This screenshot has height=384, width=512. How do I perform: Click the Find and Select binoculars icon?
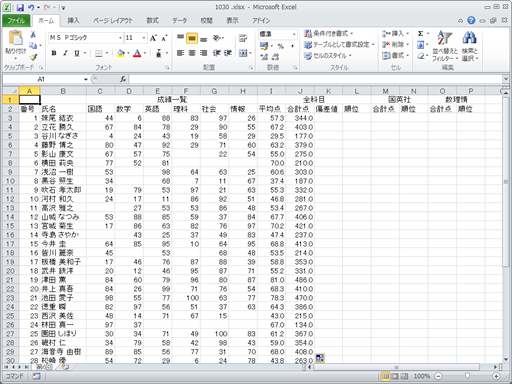click(469, 38)
